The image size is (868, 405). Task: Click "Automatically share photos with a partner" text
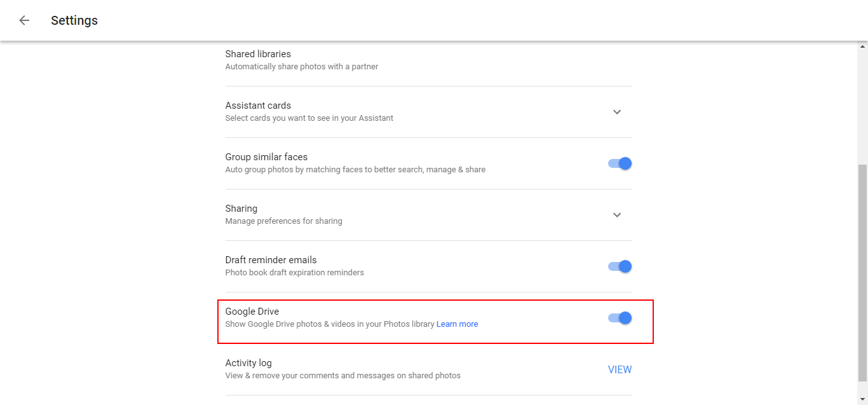[x=302, y=67]
